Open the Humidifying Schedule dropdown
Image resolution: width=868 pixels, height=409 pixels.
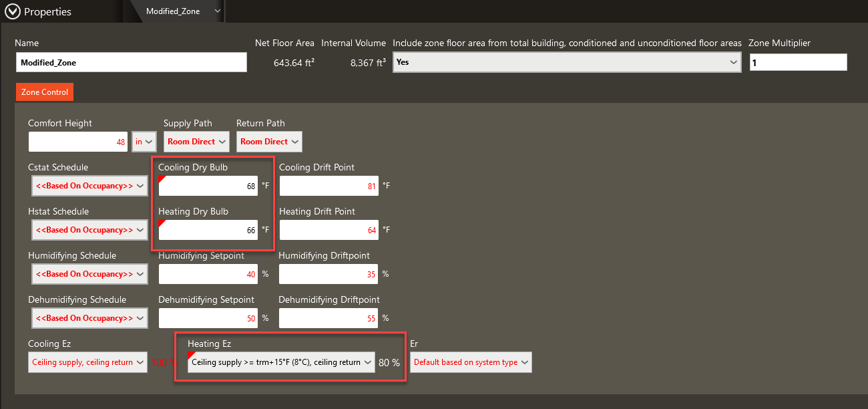(x=89, y=274)
